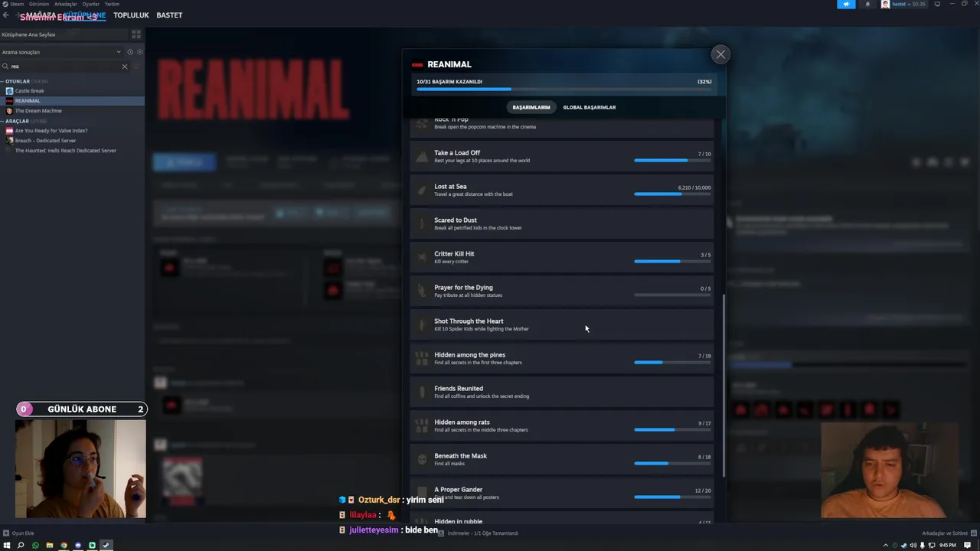Viewport: 980px width, 551px height.
Task: Open the Yardım menu
Action: [x=112, y=4]
